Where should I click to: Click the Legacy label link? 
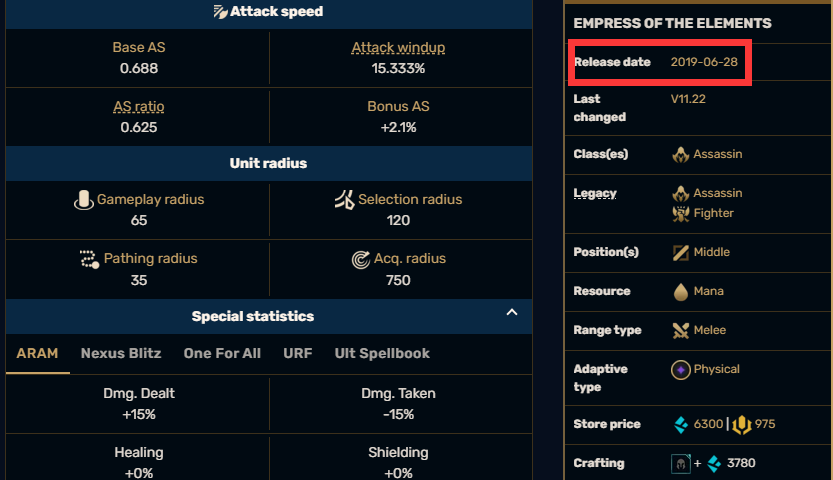[x=595, y=193]
